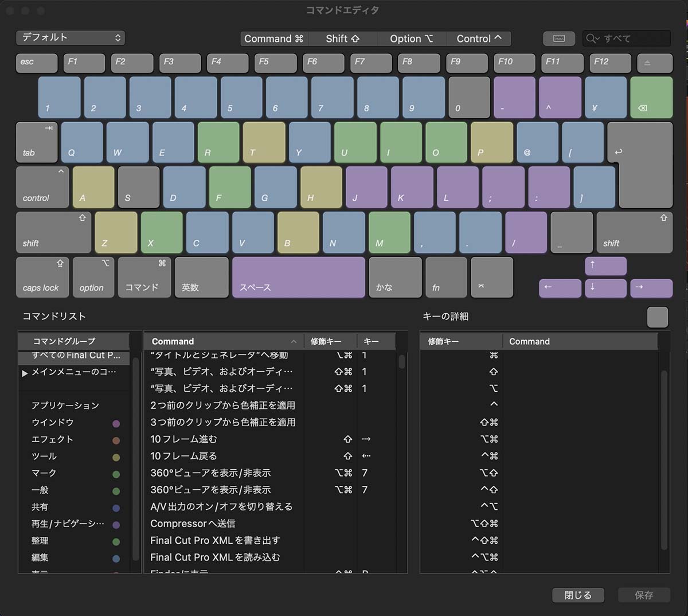Select the 再生/ナビゲーシ… command group
The height and width of the screenshot is (616, 688).
(75, 524)
